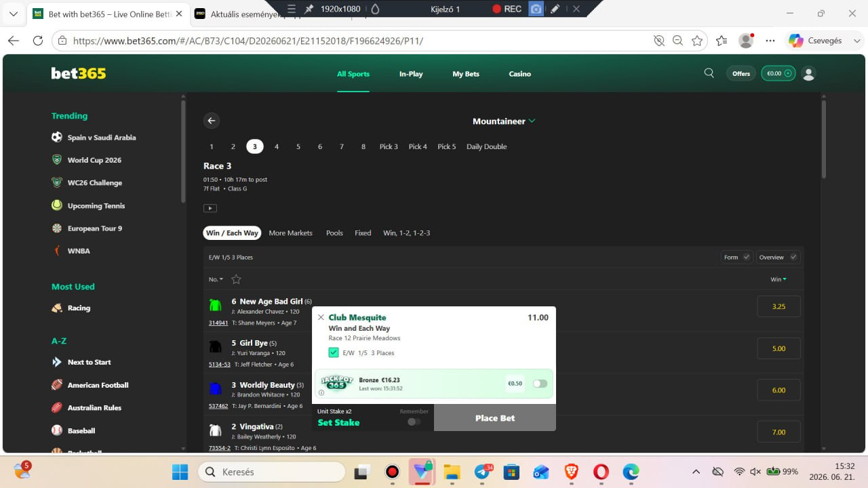Add this page to browser favourites

click(x=697, y=41)
